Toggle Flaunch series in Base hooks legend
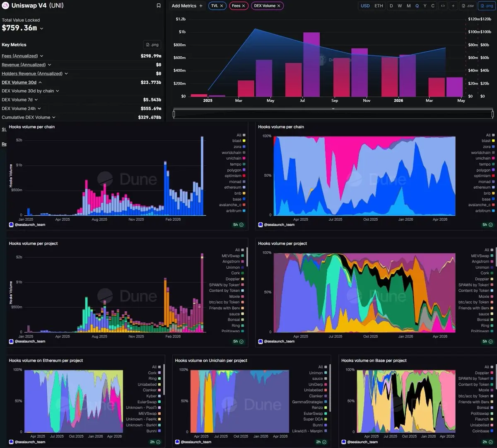Viewport: 497px width, 448px height. point(484,419)
